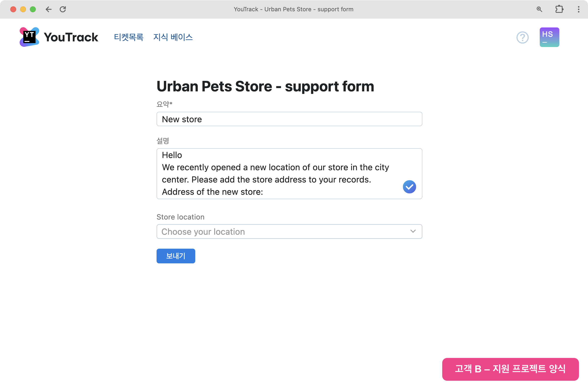Submit the form with 보내기 button
This screenshot has height=392, width=588.
click(176, 256)
